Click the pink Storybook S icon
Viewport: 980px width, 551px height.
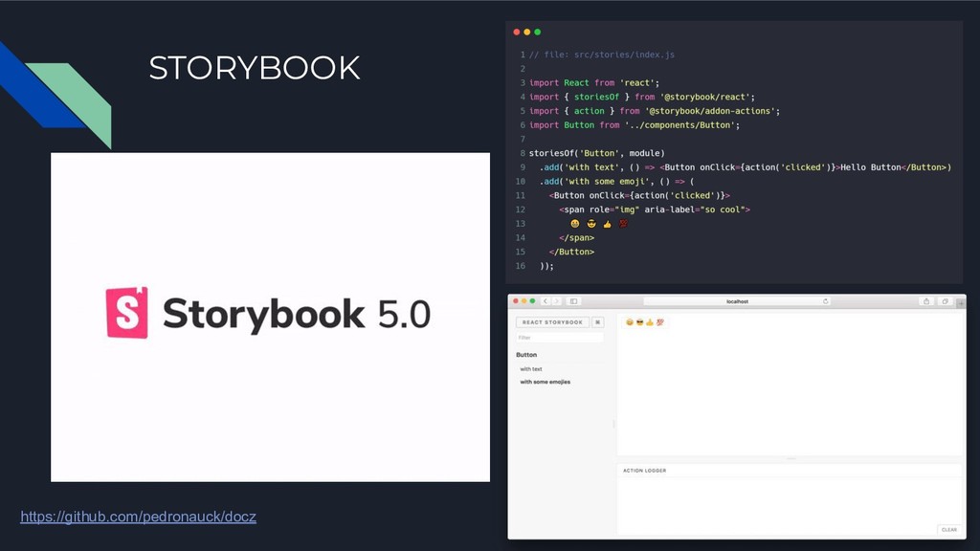tap(127, 313)
